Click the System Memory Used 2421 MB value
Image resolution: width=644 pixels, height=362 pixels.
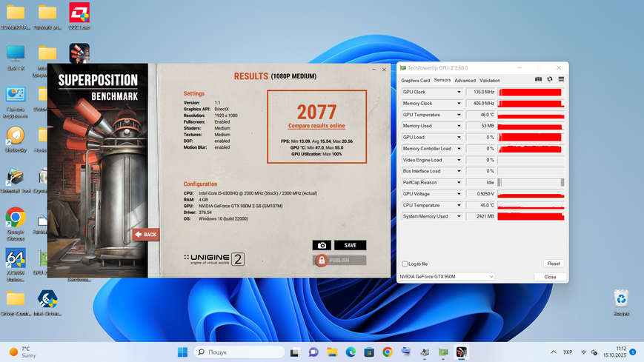tap(480, 216)
